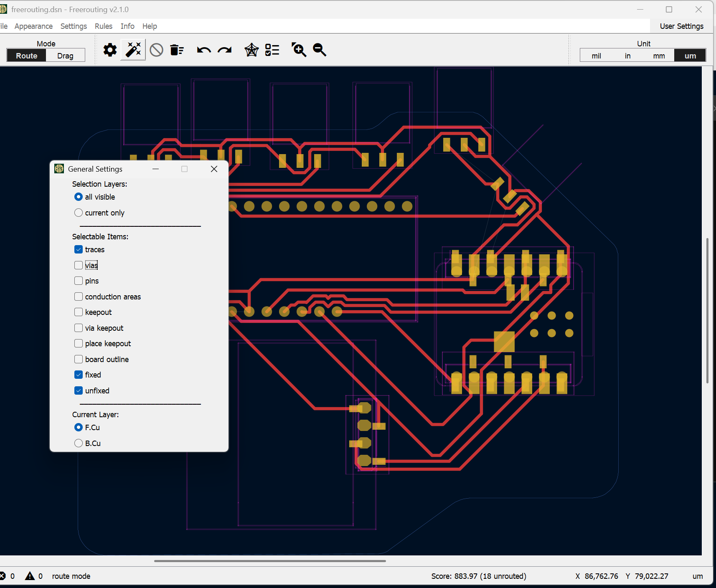This screenshot has width=716, height=588.
Task: Uncheck the traces selectable item
Action: click(79, 250)
